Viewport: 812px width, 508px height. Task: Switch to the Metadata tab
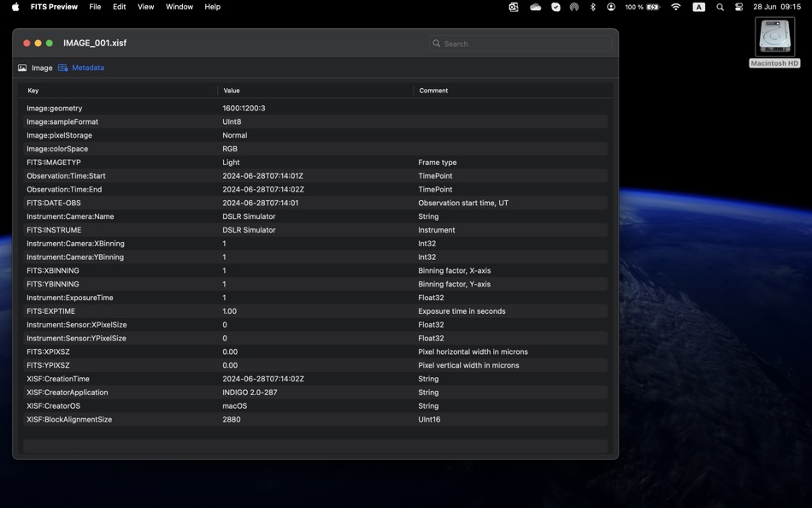point(81,68)
